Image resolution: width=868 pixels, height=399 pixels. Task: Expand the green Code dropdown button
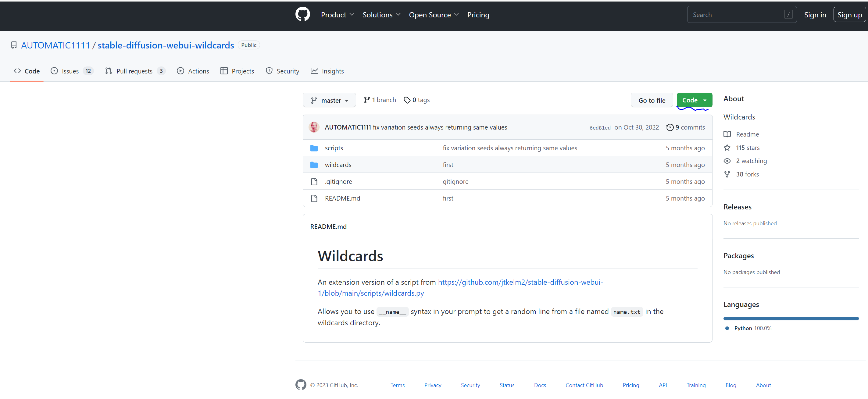click(x=694, y=100)
